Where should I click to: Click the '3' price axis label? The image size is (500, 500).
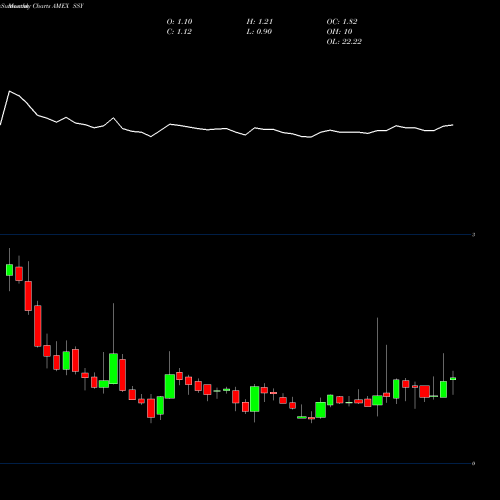pos(473,235)
